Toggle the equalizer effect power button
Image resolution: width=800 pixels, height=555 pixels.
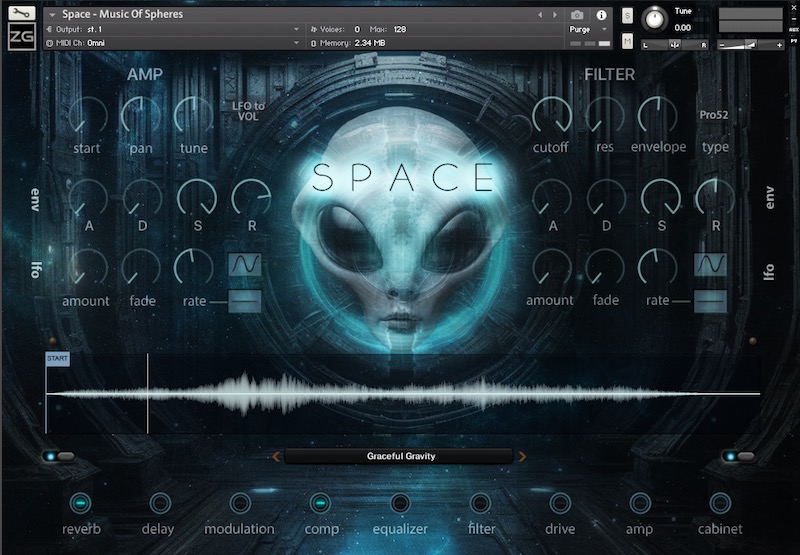pos(400,503)
